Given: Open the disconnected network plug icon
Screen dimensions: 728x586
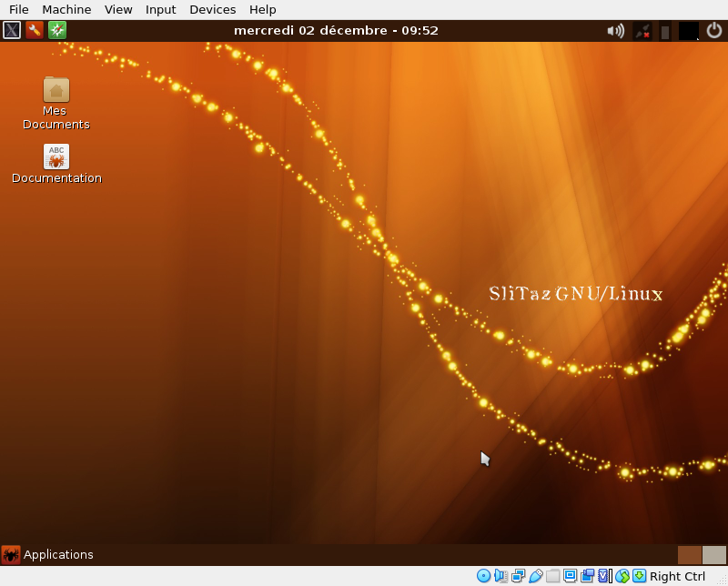Looking at the screenshot, I should (642, 31).
